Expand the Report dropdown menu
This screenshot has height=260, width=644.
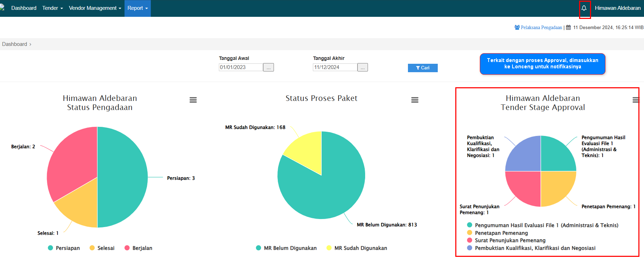pos(137,8)
